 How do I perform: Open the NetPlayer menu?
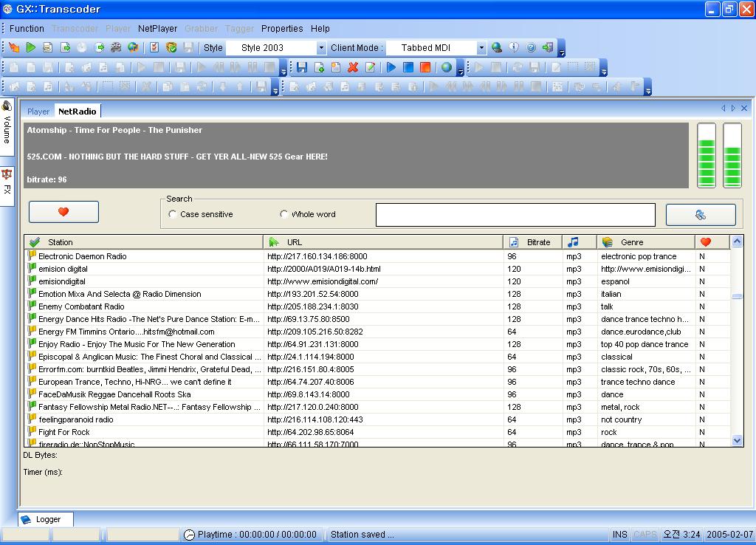tap(157, 29)
